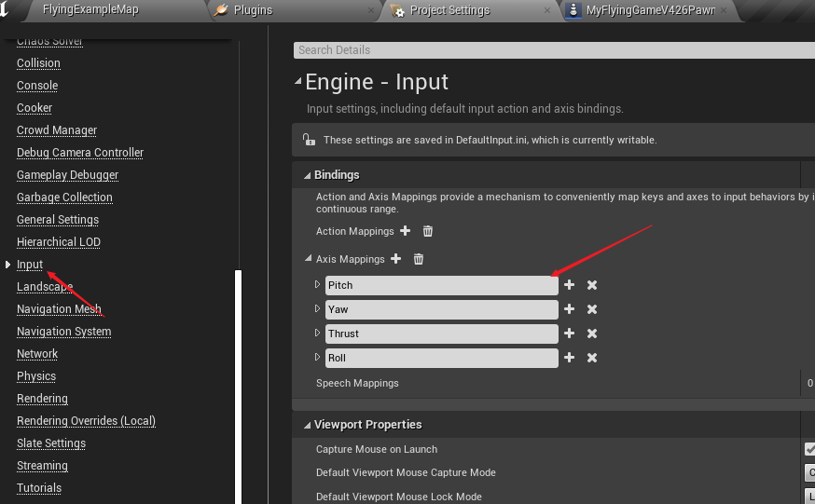The height and width of the screenshot is (504, 815).
Task: Collapse the Axis Mappings list
Action: (x=309, y=258)
